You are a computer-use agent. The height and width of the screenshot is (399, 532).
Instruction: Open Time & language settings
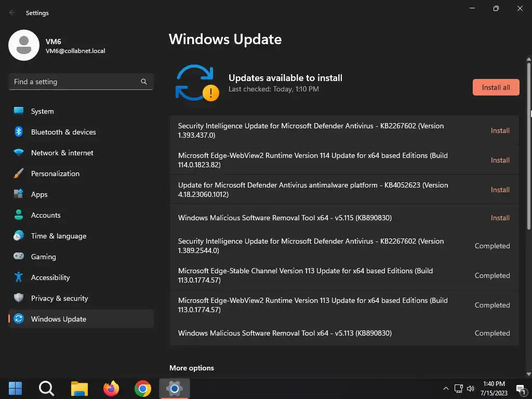[81, 236]
